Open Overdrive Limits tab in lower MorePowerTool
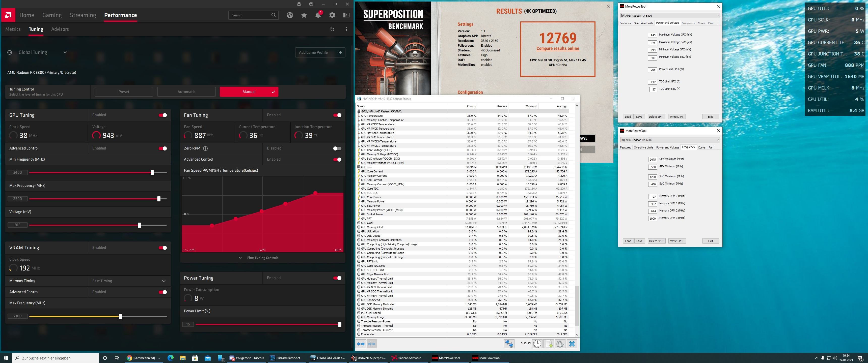Image resolution: width=868 pixels, height=363 pixels. (643, 147)
